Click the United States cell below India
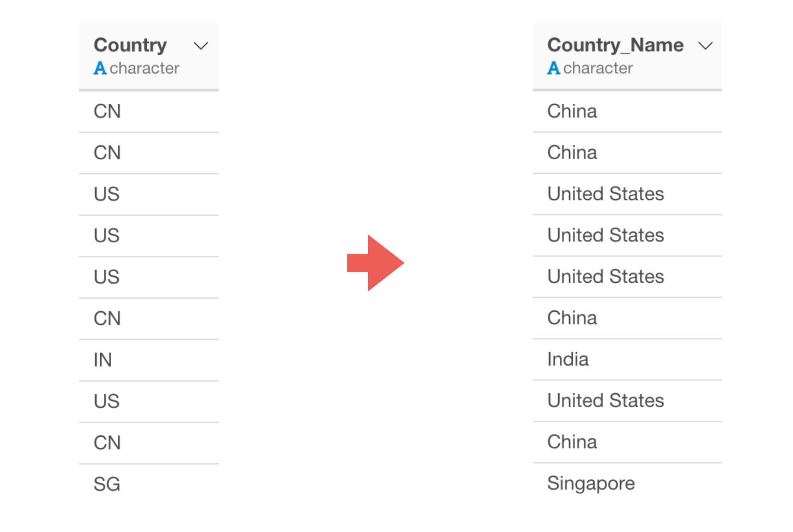 pos(628,401)
